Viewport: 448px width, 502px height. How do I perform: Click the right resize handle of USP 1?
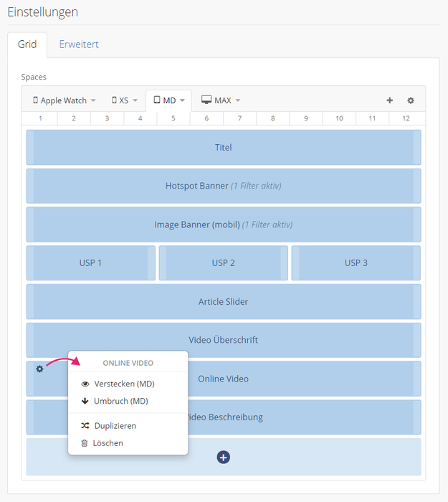click(151, 263)
